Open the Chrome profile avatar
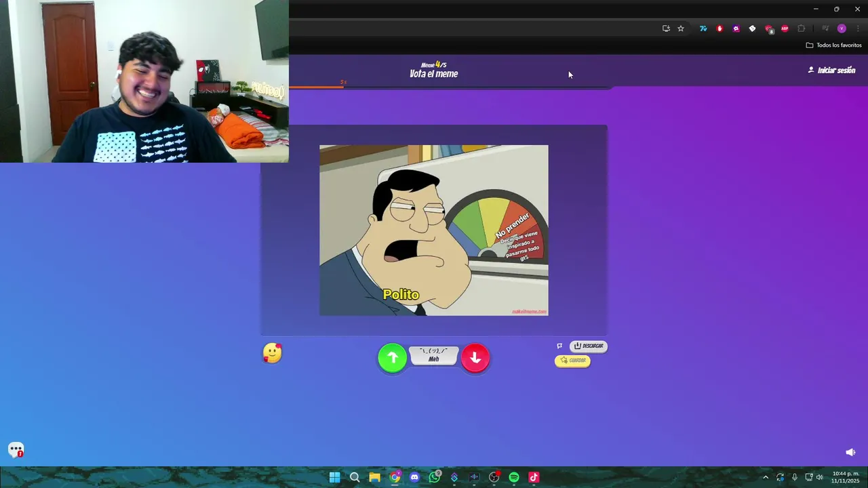 [x=842, y=28]
